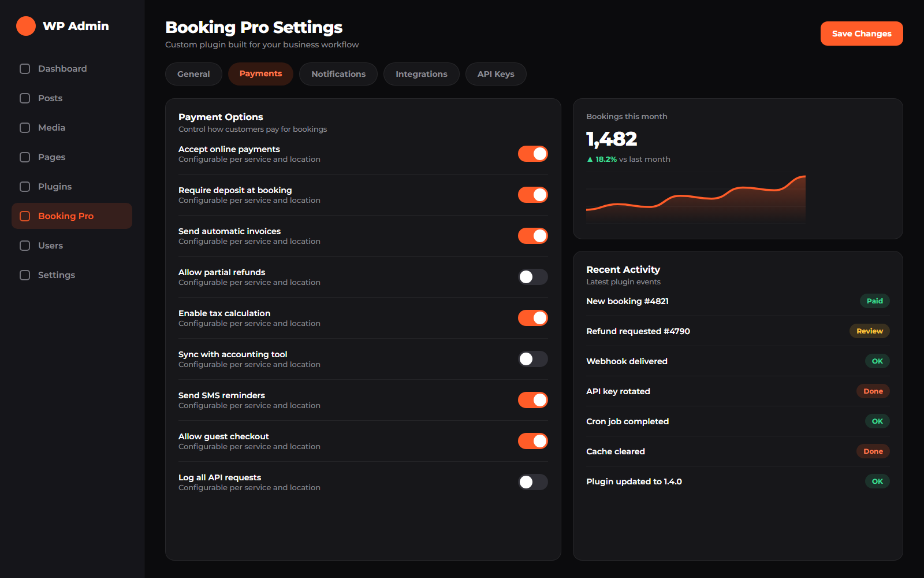The height and width of the screenshot is (578, 924).
Task: Open the API Keys tab
Action: [496, 74]
